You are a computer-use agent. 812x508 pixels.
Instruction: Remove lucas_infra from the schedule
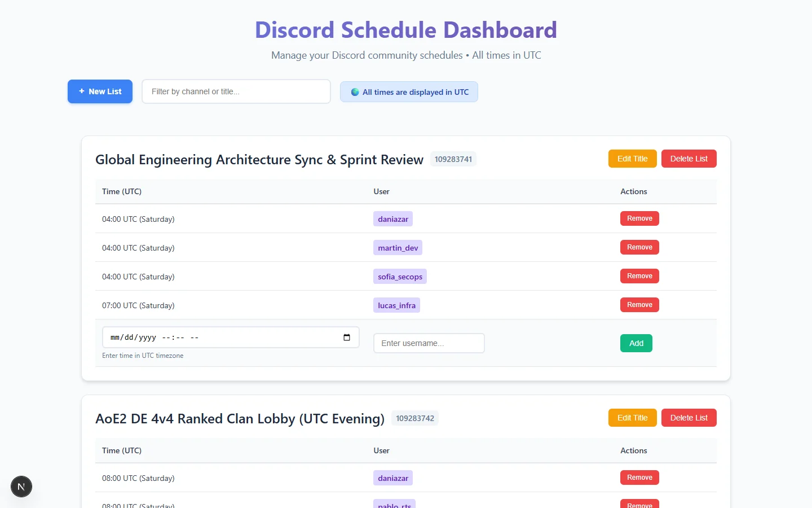tap(639, 305)
